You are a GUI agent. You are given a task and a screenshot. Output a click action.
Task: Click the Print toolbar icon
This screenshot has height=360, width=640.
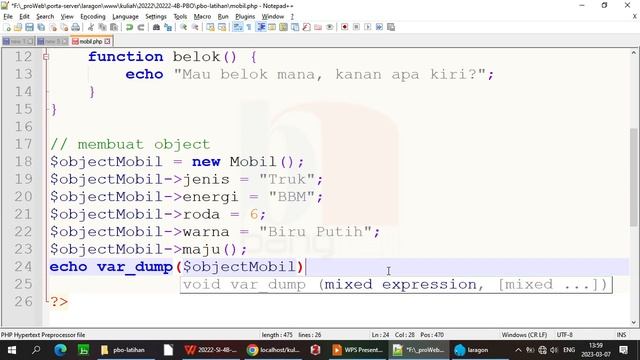(x=76, y=27)
